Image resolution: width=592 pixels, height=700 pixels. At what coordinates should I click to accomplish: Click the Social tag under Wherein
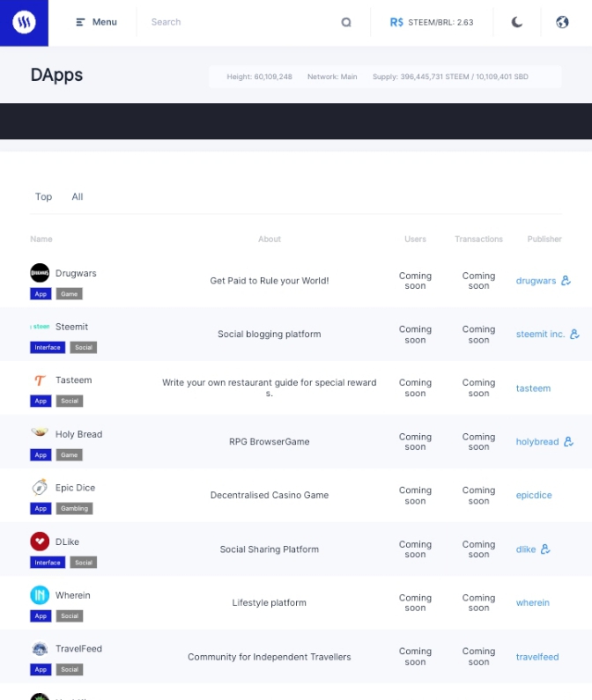[x=70, y=616]
